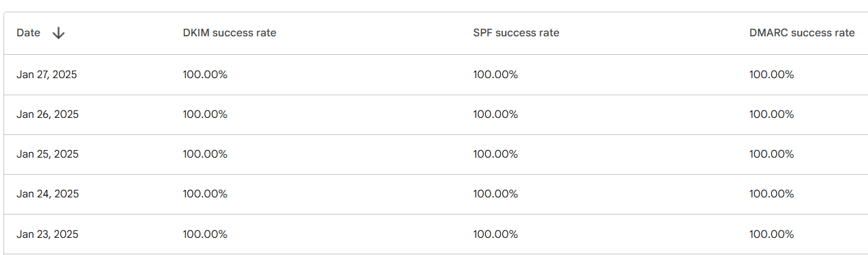Click the Jan 26, 2025 date cell
Viewport: 868px width, 255px height.
47,114
